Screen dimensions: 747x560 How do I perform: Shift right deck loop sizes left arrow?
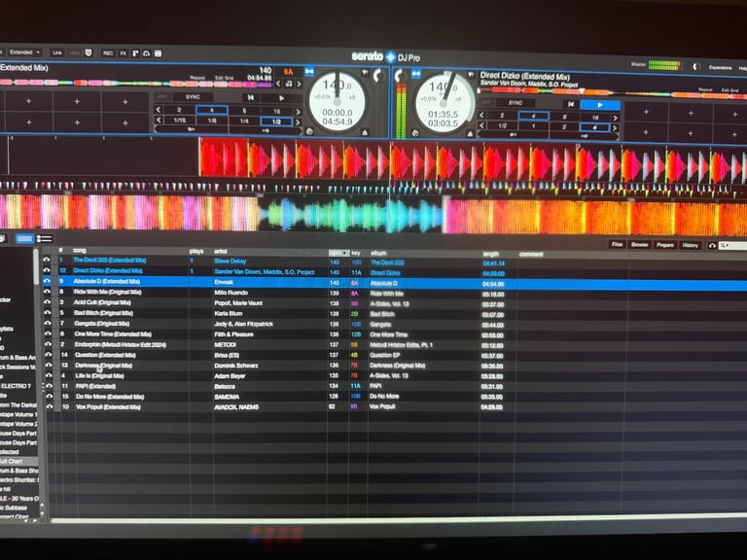click(x=481, y=115)
